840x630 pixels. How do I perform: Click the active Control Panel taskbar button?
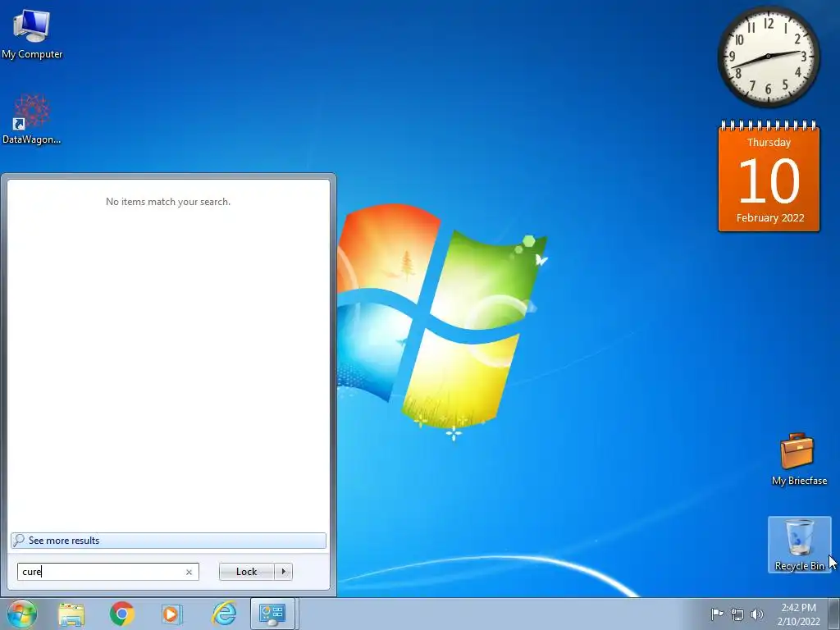(272, 614)
